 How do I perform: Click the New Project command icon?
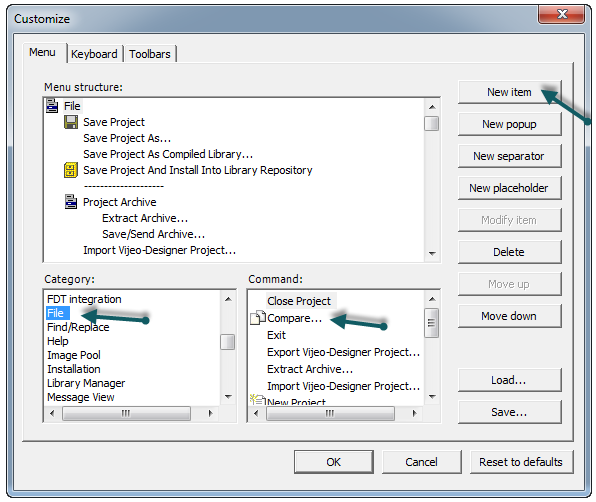tap(257, 400)
